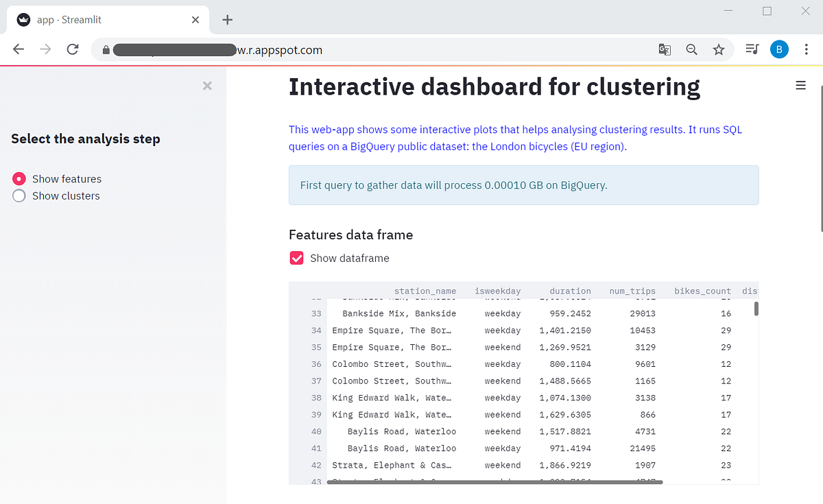Open the Chrome profile menu avatar B
823x504 pixels.
click(779, 49)
